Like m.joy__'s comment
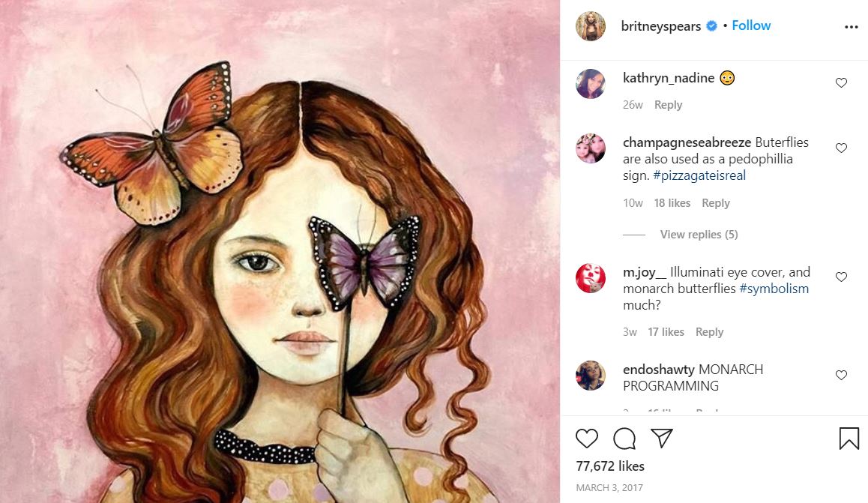 click(x=841, y=277)
